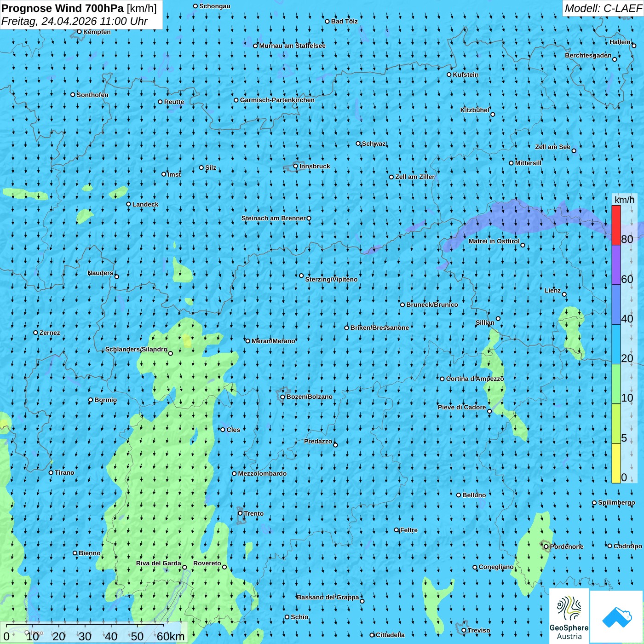Click the 'Riva del Garda' label
The height and width of the screenshot is (644, 644).
(159, 563)
